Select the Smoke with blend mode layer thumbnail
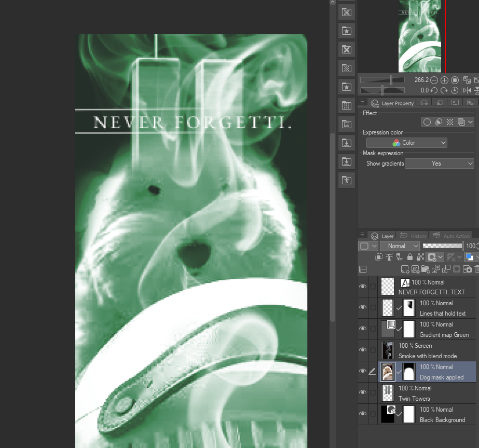The width and height of the screenshot is (479, 448). click(388, 350)
